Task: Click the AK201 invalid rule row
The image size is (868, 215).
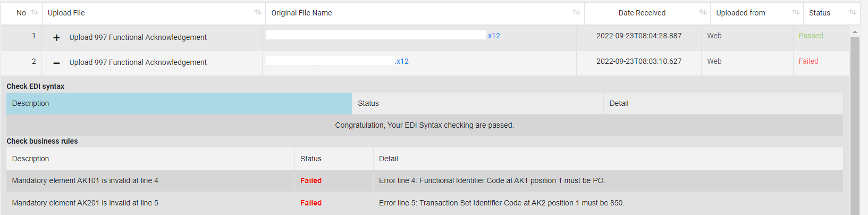Action: tap(425, 203)
